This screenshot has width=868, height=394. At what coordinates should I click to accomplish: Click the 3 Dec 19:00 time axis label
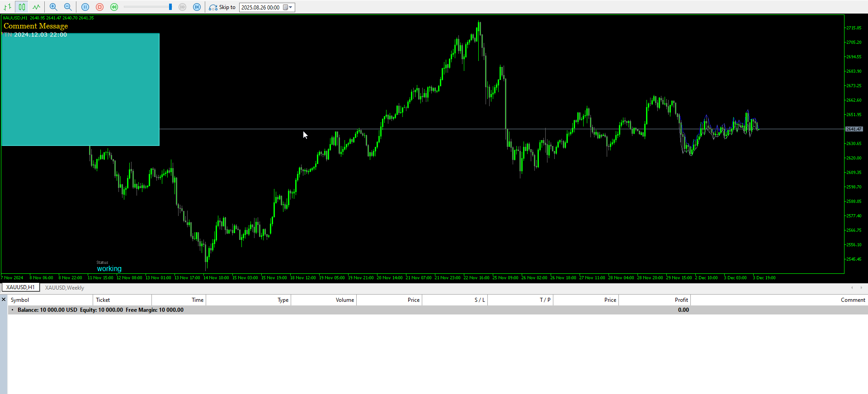[x=764, y=278]
